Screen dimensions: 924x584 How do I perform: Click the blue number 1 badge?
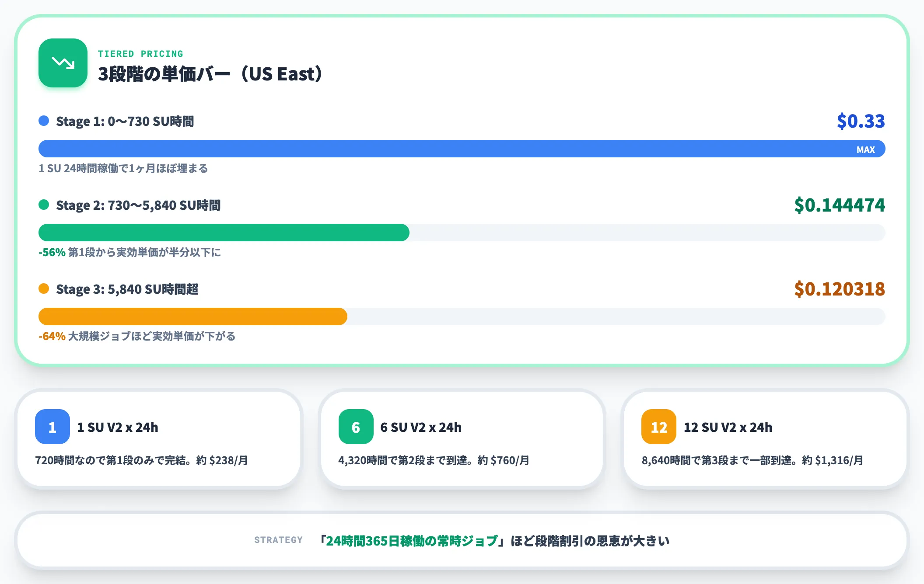(x=52, y=427)
